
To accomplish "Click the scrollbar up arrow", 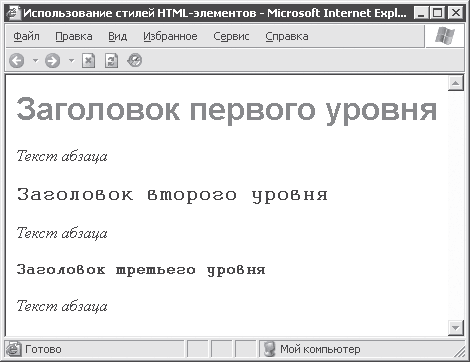I will click(x=456, y=83).
